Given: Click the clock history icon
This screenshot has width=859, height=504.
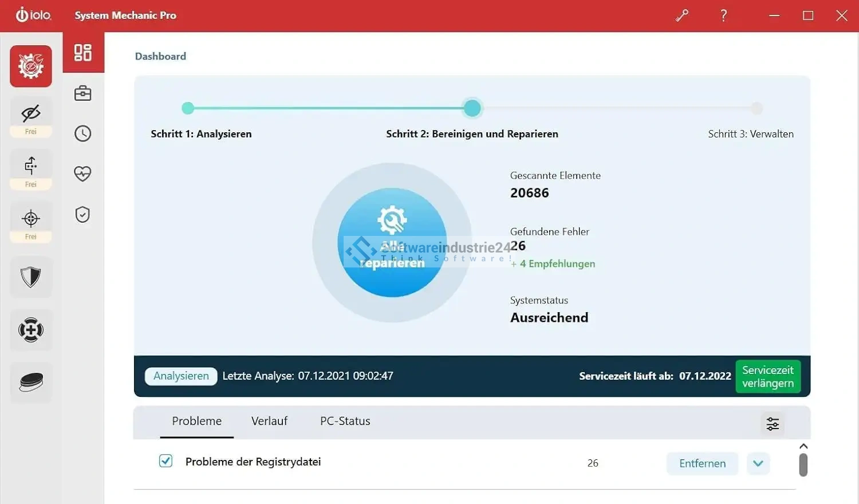Looking at the screenshot, I should 83,133.
